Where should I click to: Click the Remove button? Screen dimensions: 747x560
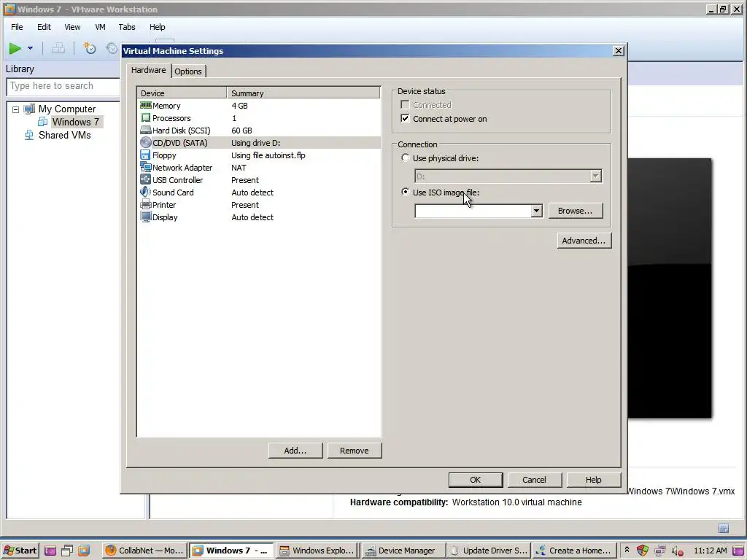(355, 451)
